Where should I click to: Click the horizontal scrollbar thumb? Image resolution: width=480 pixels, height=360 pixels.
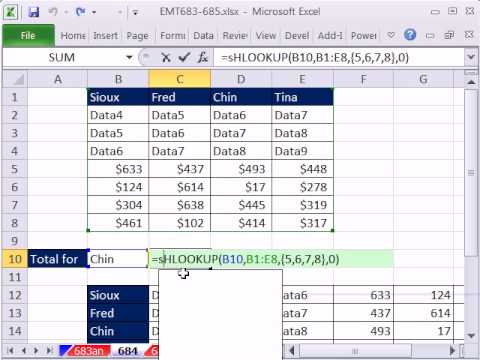[355, 351]
